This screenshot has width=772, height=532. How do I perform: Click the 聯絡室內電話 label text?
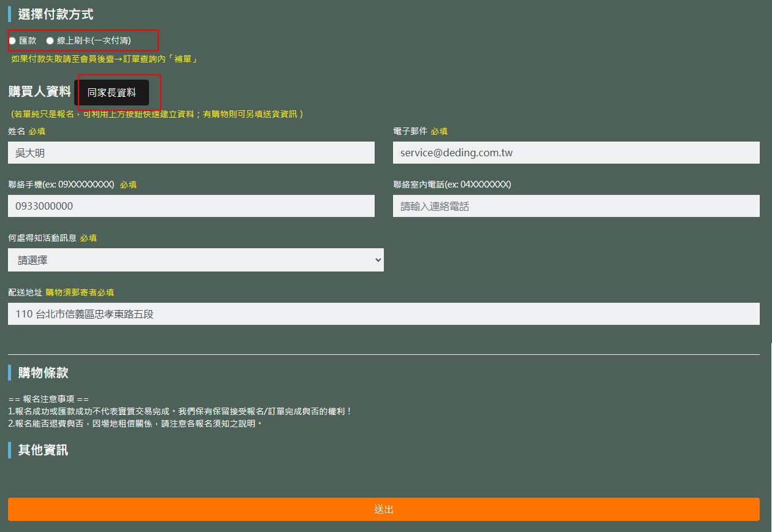tap(451, 184)
